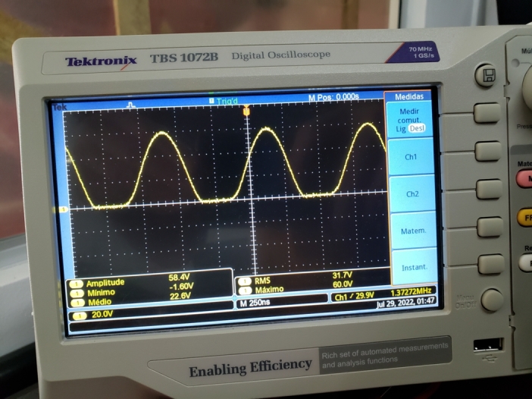Push bezel button beside Medir comut.
This screenshot has width=532, height=399.
[x=487, y=114]
